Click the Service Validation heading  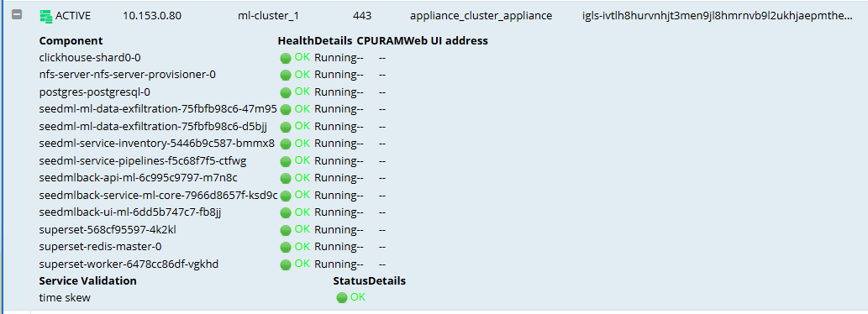[x=87, y=280]
